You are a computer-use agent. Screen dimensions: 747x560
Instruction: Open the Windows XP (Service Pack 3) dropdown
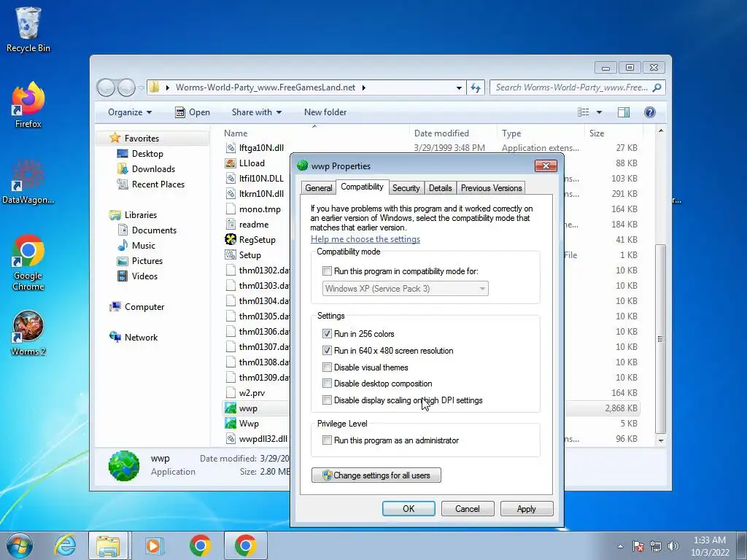(406, 289)
